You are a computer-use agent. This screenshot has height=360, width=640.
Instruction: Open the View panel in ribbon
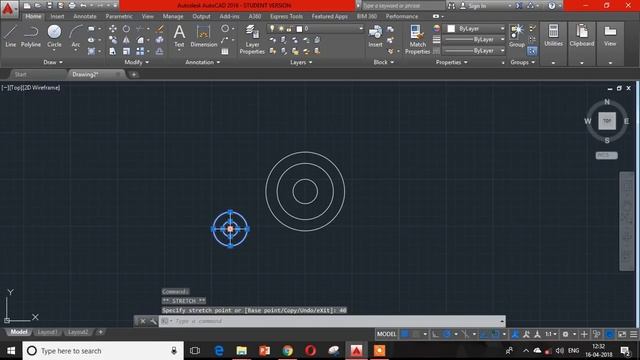pyautogui.click(x=610, y=36)
